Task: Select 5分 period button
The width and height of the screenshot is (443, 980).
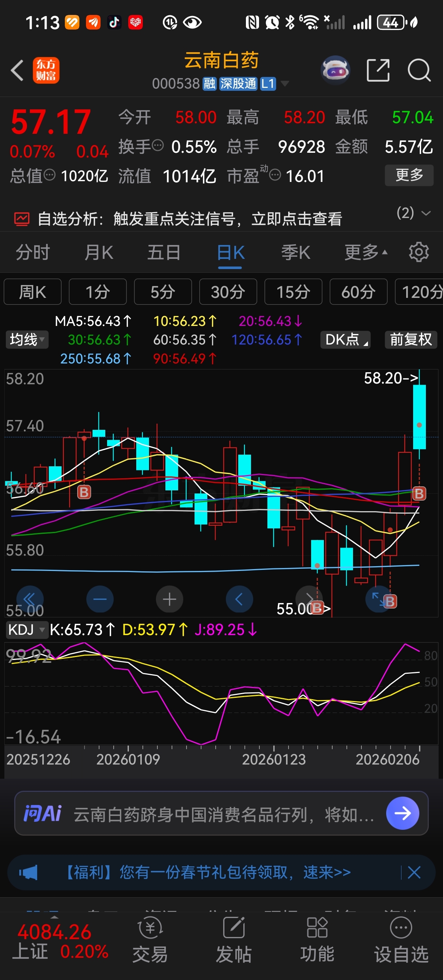Action: 163,292
